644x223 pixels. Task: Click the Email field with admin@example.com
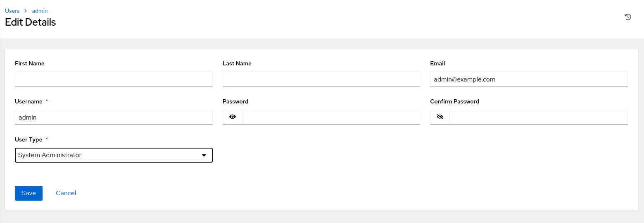529,79
